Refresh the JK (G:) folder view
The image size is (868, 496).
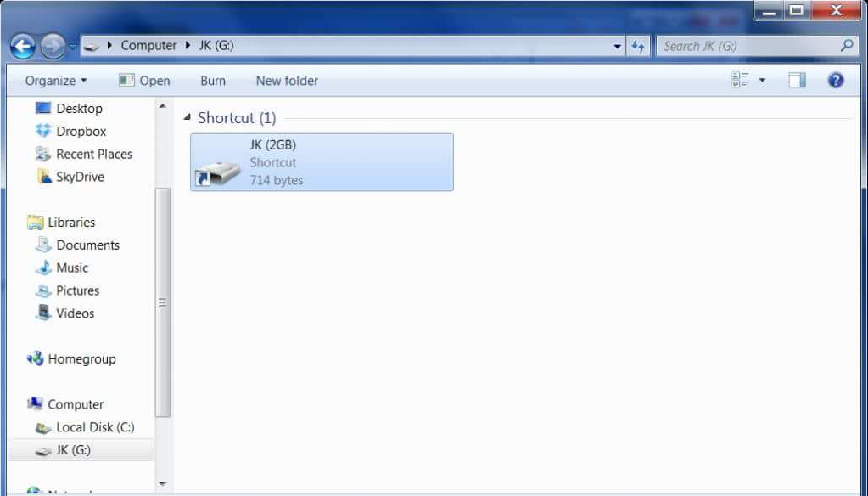638,47
